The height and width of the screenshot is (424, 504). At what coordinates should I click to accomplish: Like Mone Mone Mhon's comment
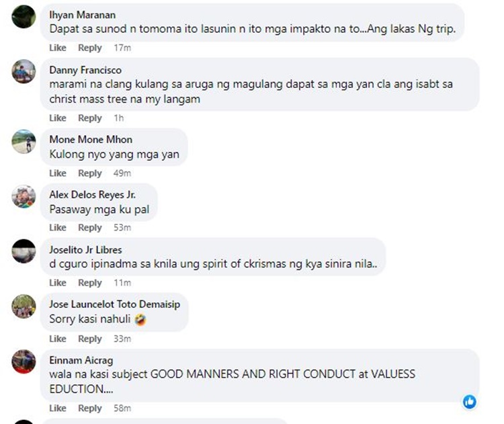point(58,173)
